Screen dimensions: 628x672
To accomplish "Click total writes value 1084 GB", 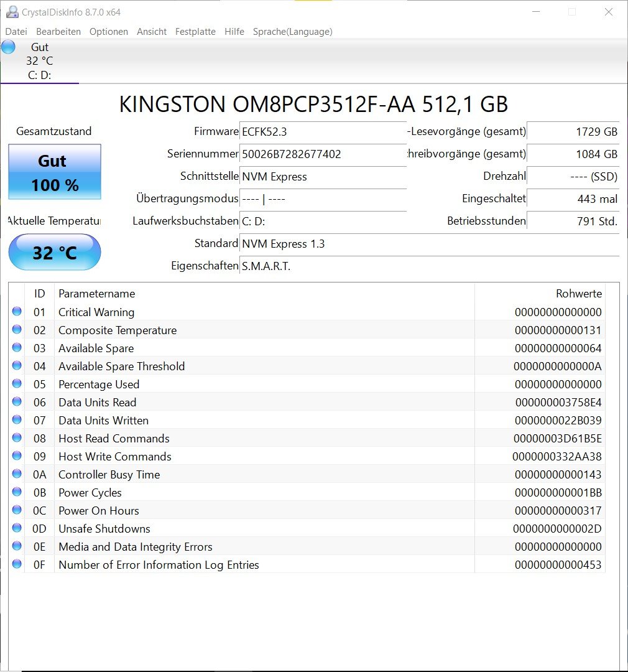I will click(573, 154).
